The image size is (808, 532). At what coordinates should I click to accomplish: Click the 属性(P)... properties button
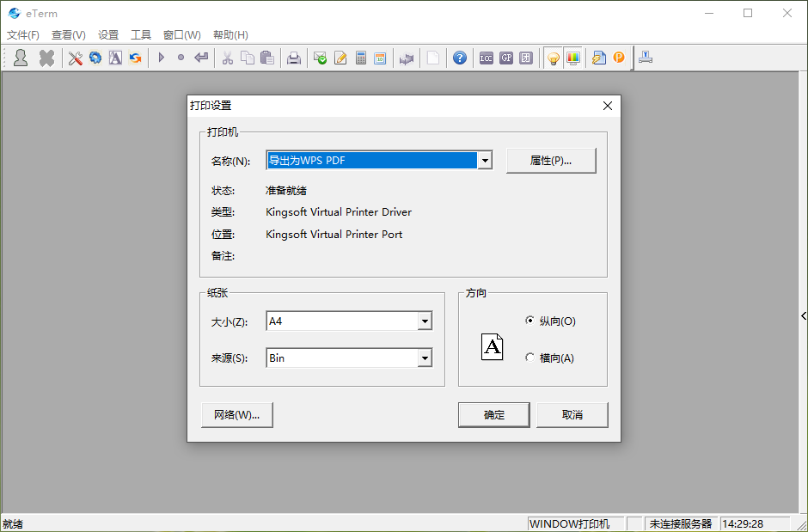pyautogui.click(x=551, y=161)
